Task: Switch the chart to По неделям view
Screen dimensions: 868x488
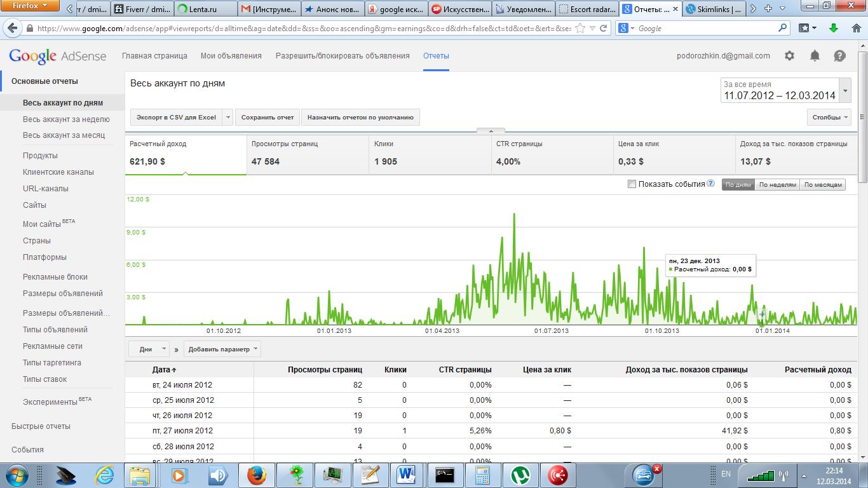Action: coord(777,184)
